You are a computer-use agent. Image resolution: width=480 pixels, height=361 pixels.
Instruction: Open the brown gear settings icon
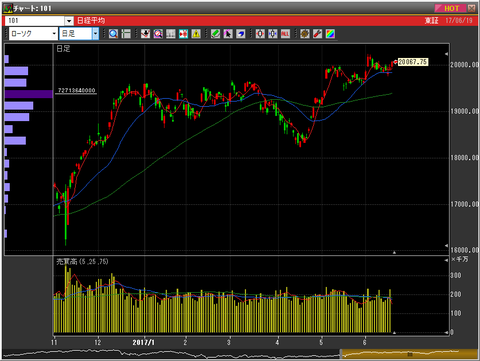tap(305, 34)
